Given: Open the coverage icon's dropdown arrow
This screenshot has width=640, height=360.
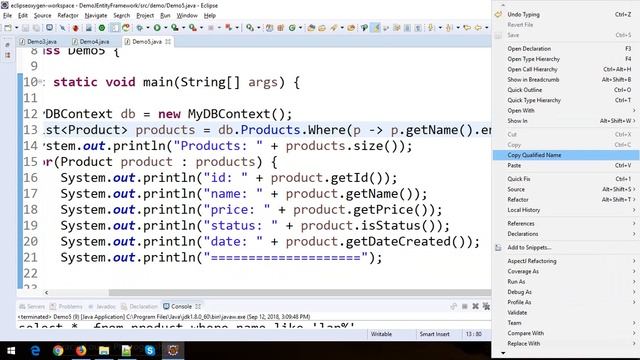Looking at the screenshot, I should tap(183, 28).
